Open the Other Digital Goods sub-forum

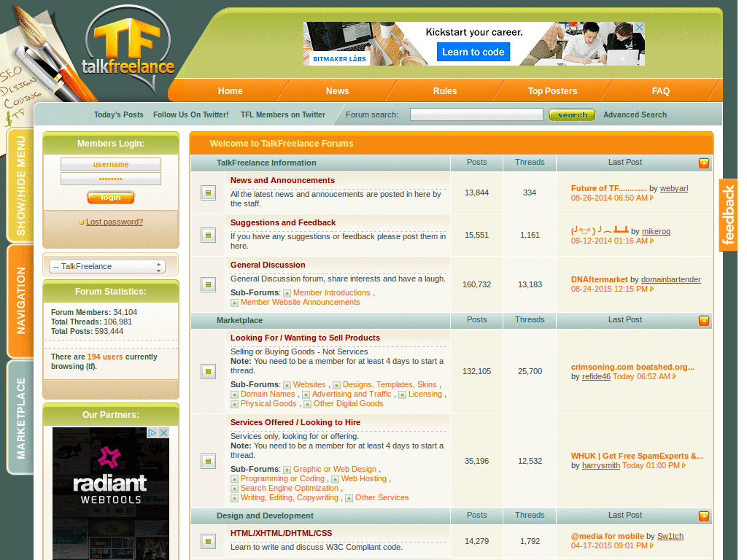coord(348,403)
